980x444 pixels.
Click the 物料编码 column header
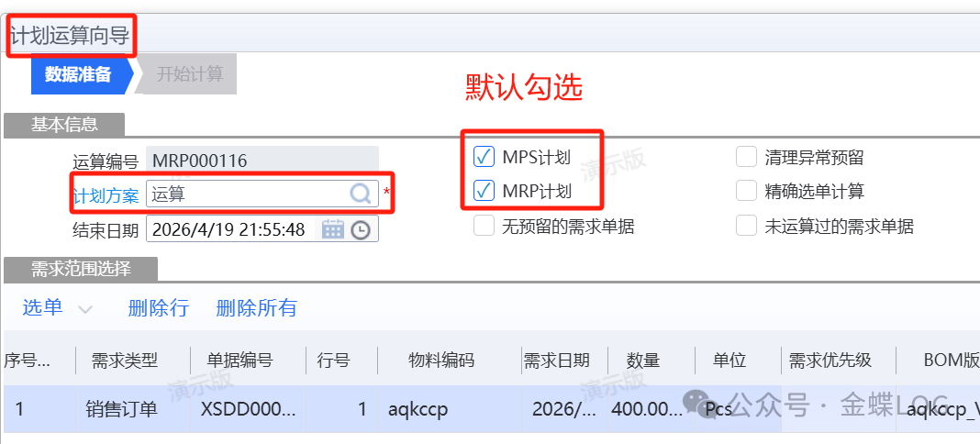[x=441, y=360]
